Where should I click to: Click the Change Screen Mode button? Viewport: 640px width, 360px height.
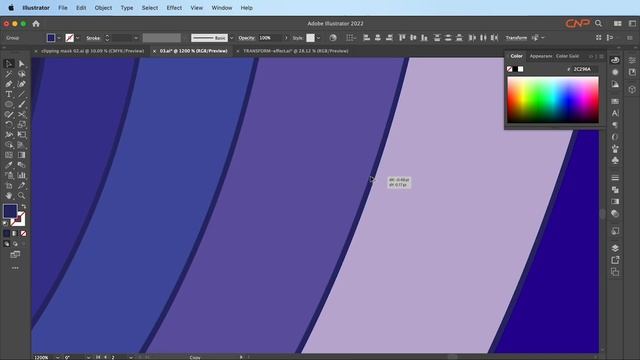15,255
